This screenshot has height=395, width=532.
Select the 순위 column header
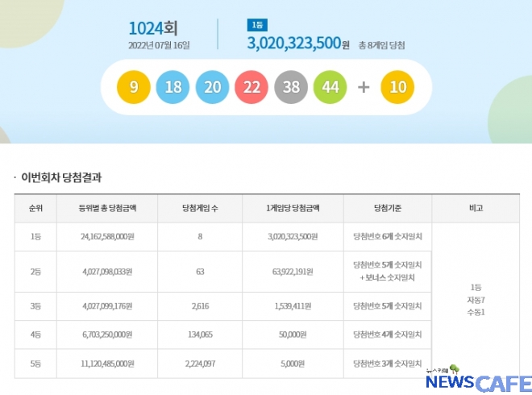click(35, 208)
